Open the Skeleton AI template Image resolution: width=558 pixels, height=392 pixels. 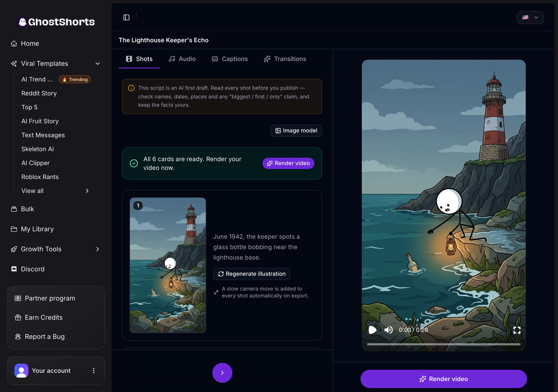[x=38, y=149]
